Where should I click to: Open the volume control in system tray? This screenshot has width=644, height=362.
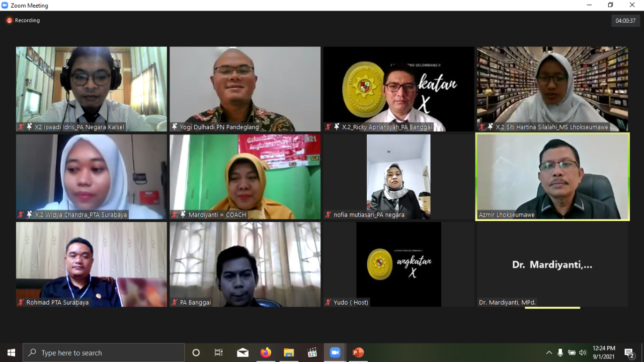click(583, 352)
